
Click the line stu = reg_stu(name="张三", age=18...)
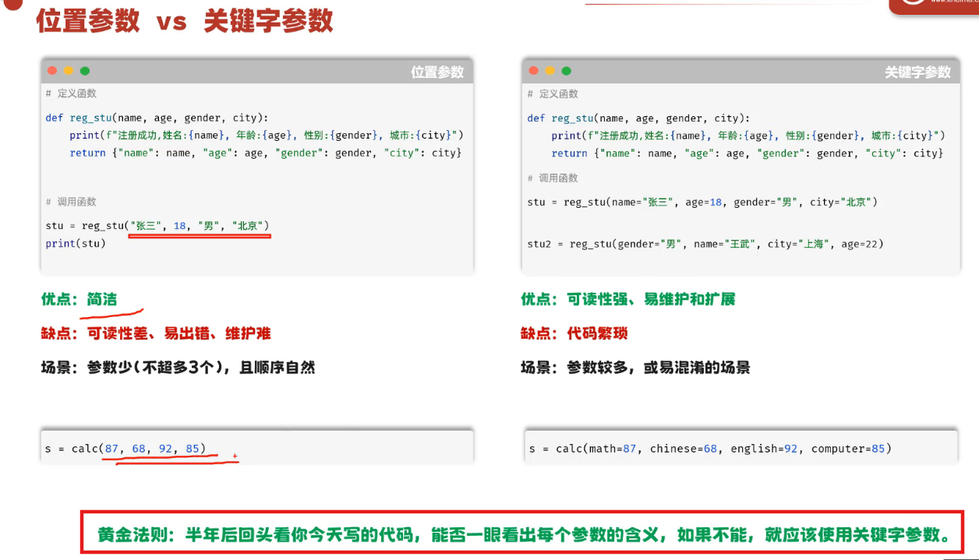[x=702, y=202]
